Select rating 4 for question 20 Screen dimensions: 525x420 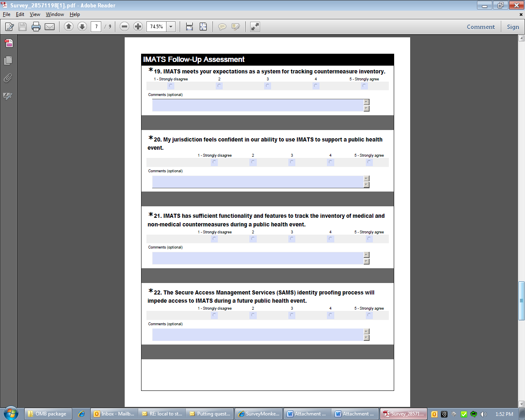[331, 162]
